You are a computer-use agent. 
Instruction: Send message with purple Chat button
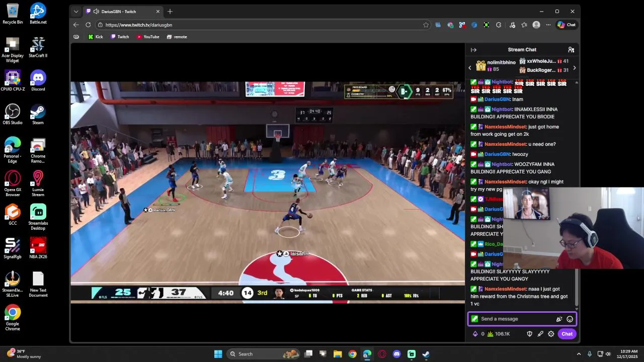[567, 334]
